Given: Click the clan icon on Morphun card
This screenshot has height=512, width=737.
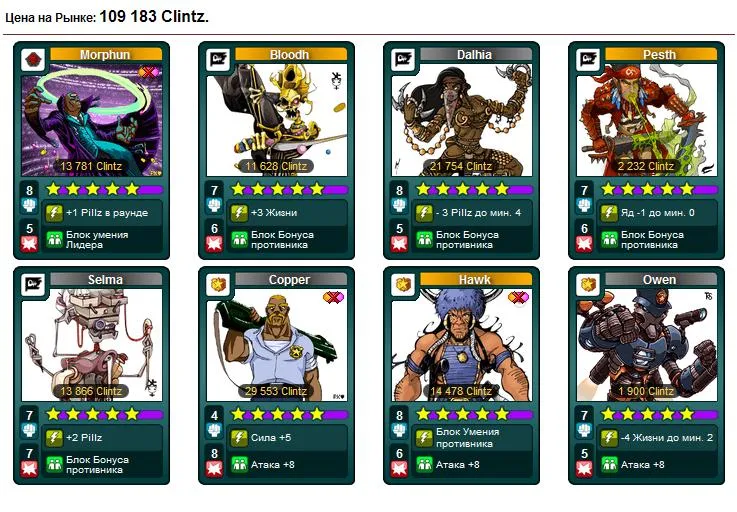Looking at the screenshot, I should [33, 60].
